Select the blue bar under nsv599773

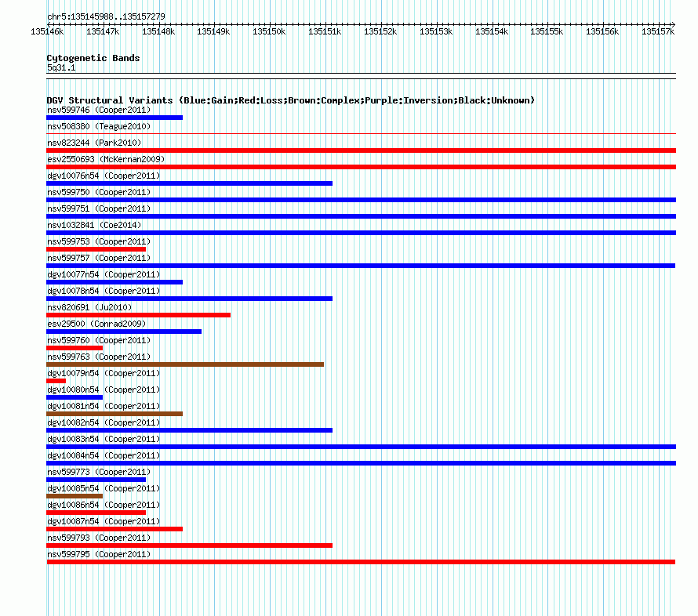(96, 480)
